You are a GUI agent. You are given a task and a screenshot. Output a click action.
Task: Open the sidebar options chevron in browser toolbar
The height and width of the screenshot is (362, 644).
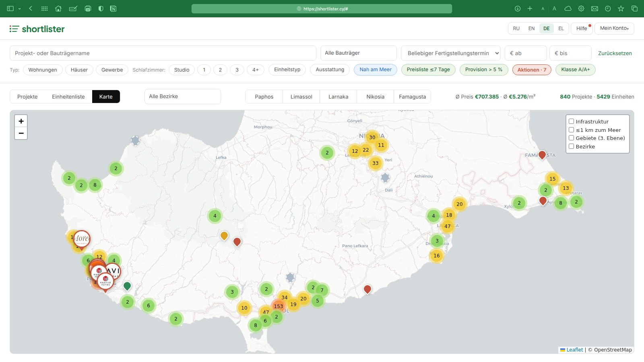(19, 9)
